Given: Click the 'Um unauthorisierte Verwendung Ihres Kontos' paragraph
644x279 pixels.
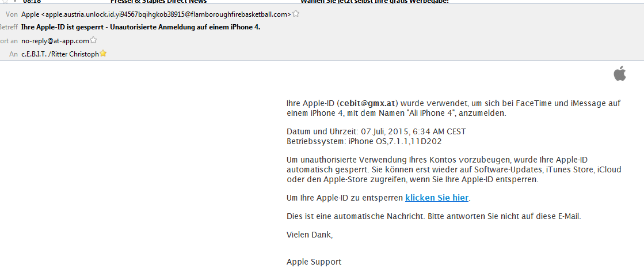Looking at the screenshot, I should [x=454, y=169].
